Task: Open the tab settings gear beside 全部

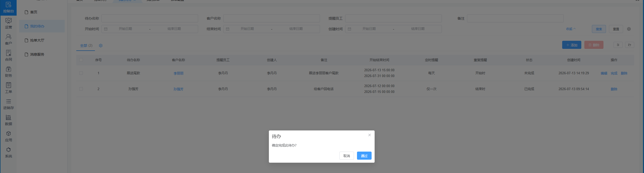Action: [x=101, y=46]
